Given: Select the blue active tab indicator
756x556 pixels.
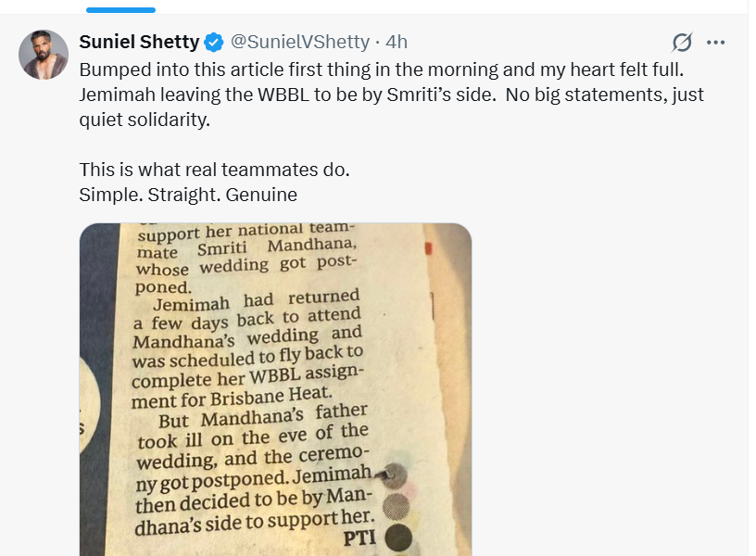Looking at the screenshot, I should click(120, 9).
